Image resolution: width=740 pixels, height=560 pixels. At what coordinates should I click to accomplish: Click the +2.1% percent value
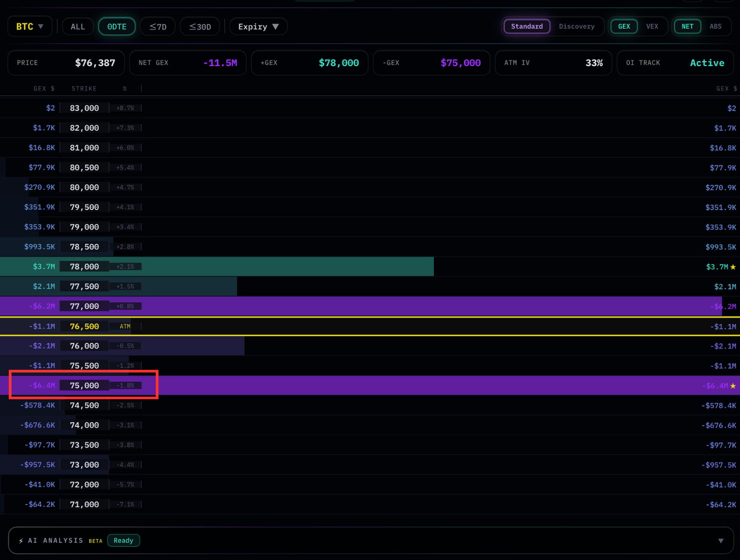[125, 267]
